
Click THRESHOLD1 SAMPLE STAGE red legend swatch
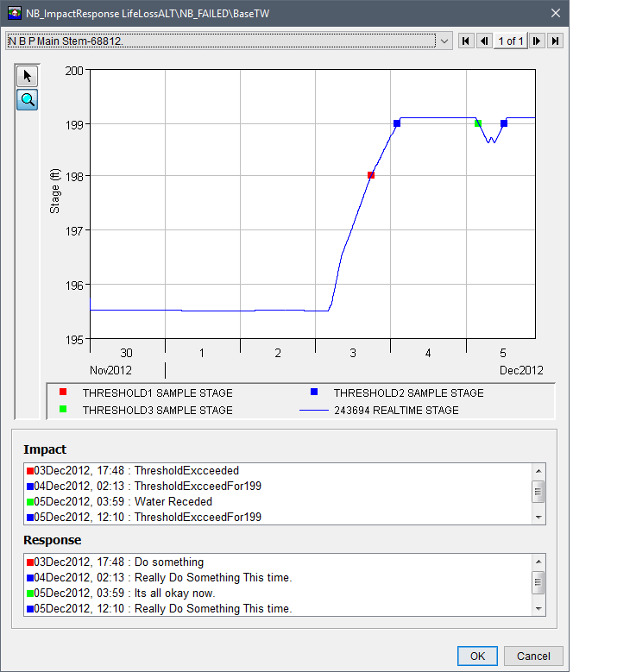[63, 392]
